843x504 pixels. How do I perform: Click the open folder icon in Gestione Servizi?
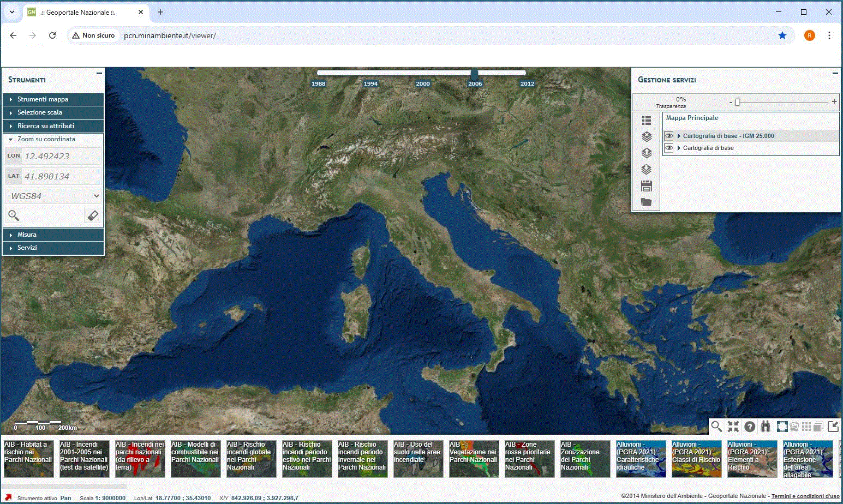click(x=647, y=202)
